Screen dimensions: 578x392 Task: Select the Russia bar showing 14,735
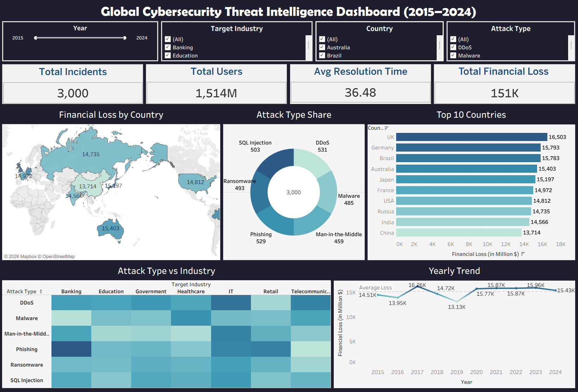pos(463,212)
